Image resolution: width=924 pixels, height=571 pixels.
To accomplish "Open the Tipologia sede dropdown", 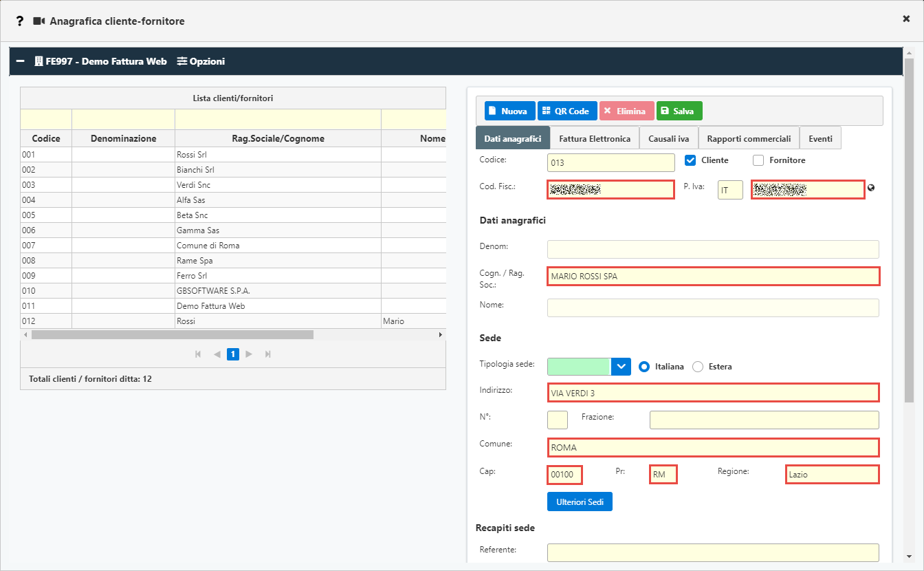I will click(x=621, y=367).
